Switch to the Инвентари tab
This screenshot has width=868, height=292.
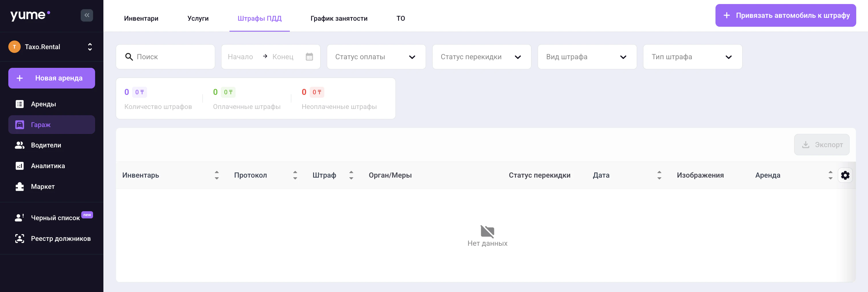coord(141,19)
